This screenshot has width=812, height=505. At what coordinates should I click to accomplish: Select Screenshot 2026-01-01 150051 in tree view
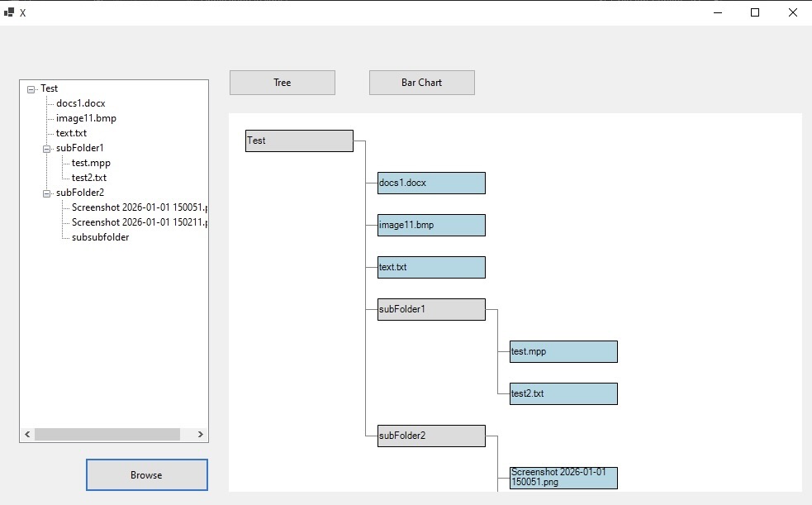140,207
